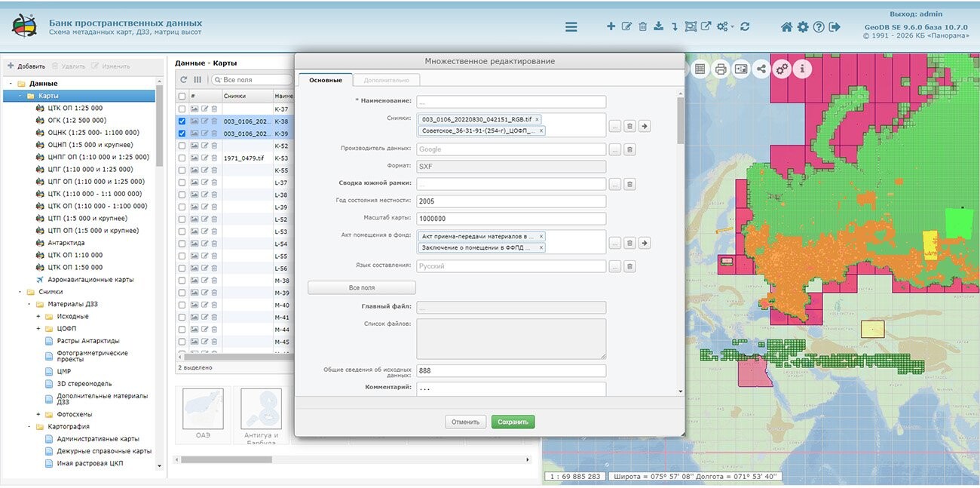Open the hamburger main menu

click(571, 27)
